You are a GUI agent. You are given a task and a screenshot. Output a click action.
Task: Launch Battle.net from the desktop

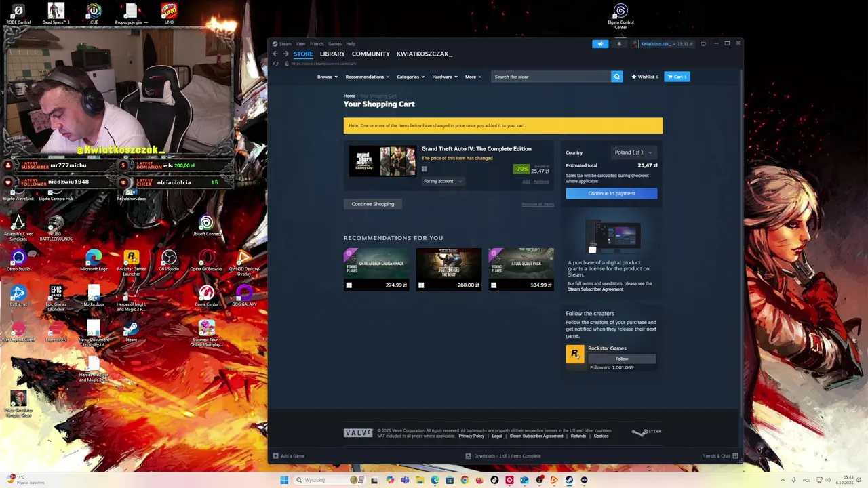click(x=18, y=296)
